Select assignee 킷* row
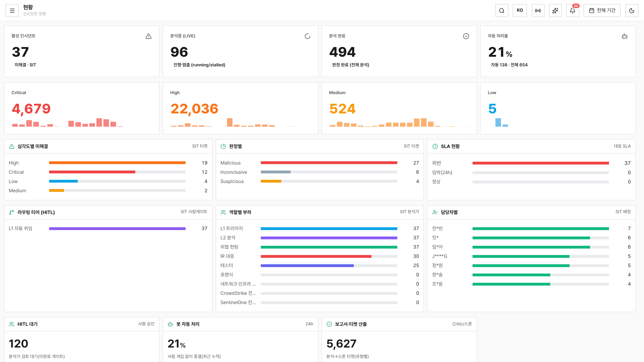Screen dimensions: 644x362 (x=531, y=238)
